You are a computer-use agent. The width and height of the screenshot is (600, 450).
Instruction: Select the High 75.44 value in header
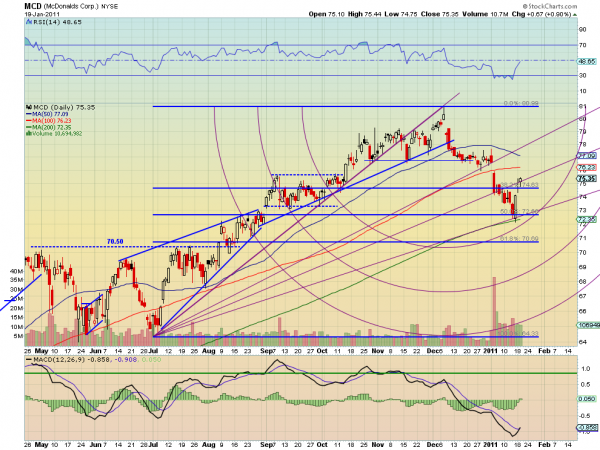pyautogui.click(x=364, y=14)
